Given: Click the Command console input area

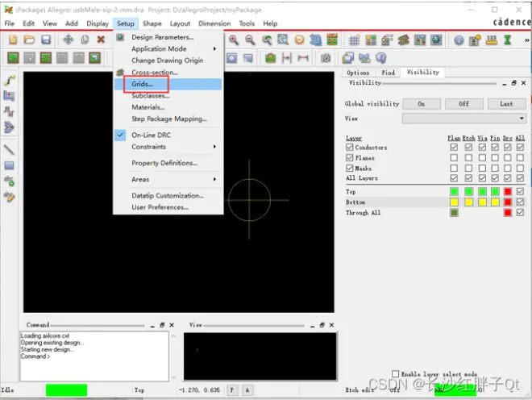Looking at the screenshot, I should (x=94, y=356).
